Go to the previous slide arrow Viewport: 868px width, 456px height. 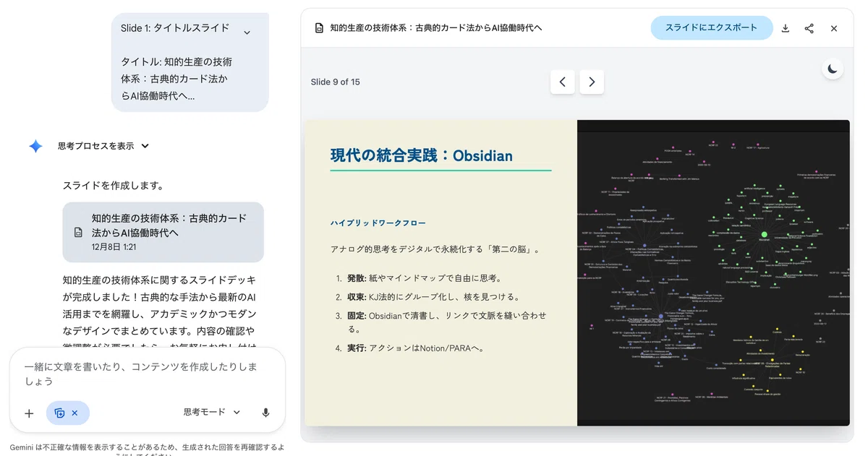coord(563,82)
